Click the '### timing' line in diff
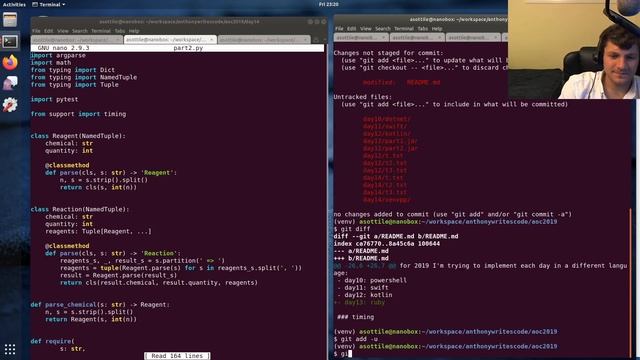 pyautogui.click(x=356, y=317)
